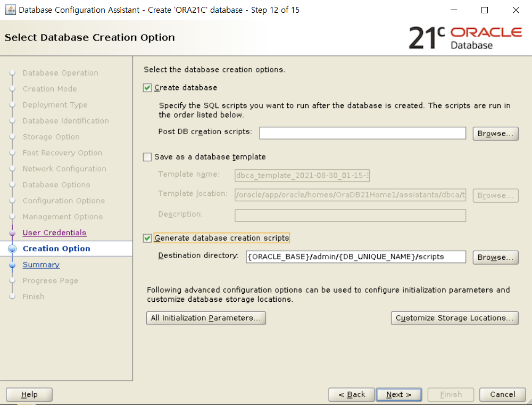Toggle Generate database creation scripts checkbox
This screenshot has width=532, height=405.
pyautogui.click(x=147, y=238)
